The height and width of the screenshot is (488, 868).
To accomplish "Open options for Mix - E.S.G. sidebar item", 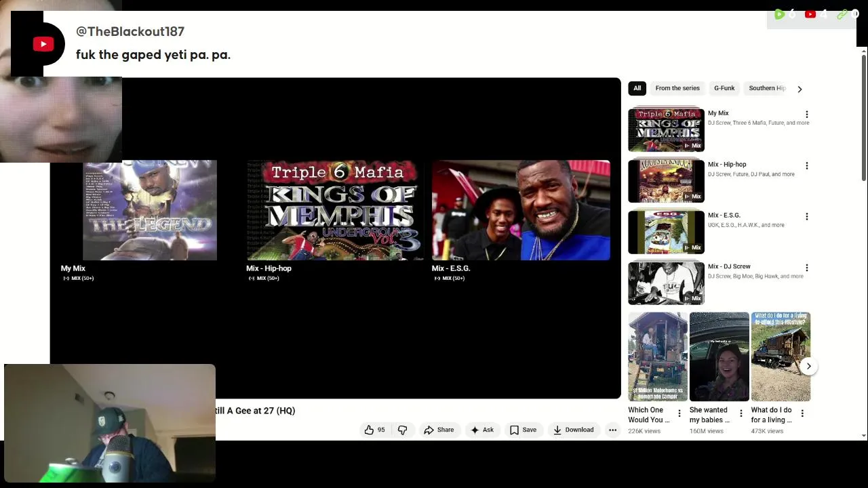I will 806,216.
